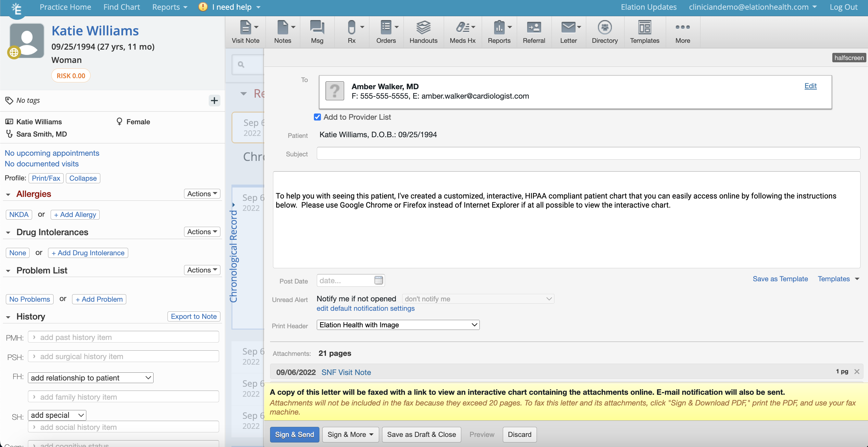Open the Print Header dropdown
Screen dimensions: 868x447
398,325
